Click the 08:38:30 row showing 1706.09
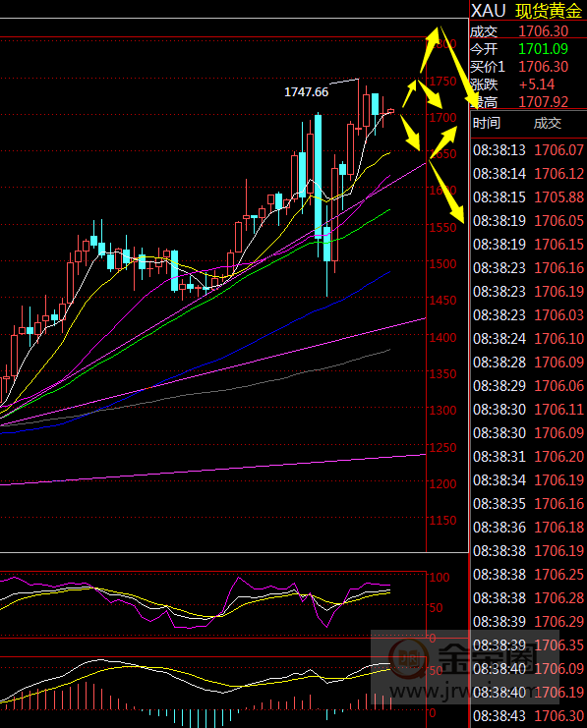587x728 pixels. [x=528, y=432]
